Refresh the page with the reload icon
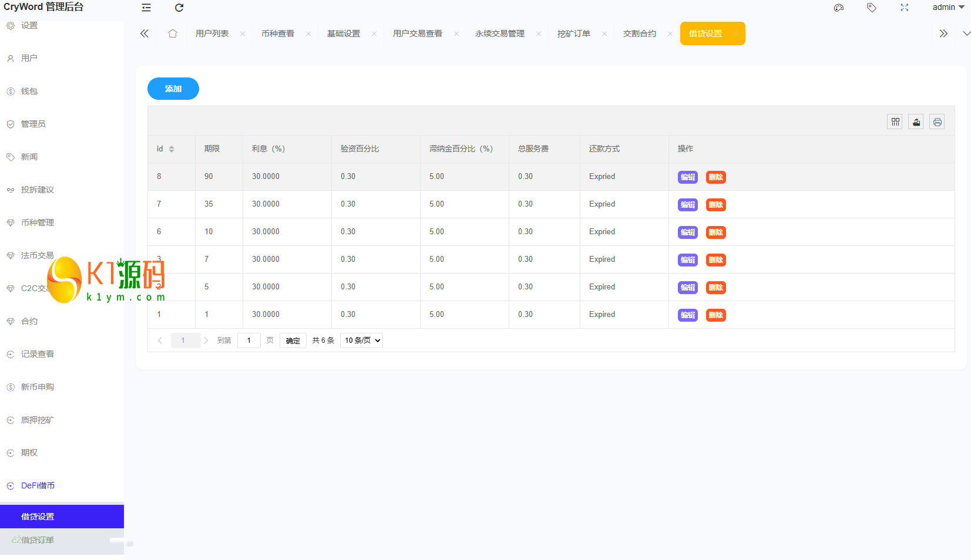The width and height of the screenshot is (971, 560). click(x=179, y=8)
